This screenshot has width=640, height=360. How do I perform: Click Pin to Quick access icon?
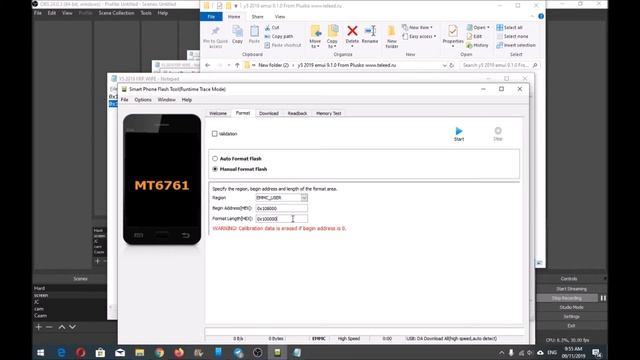click(216, 37)
